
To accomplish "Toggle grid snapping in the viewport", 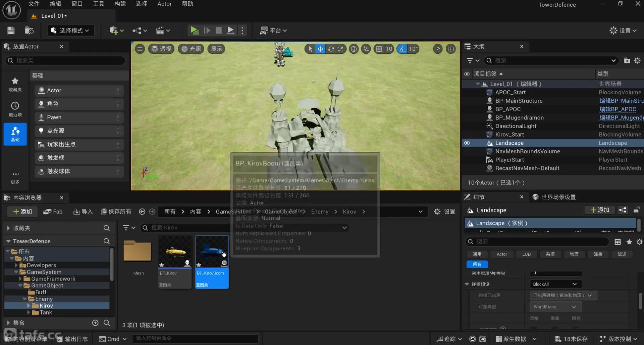I will [x=379, y=49].
